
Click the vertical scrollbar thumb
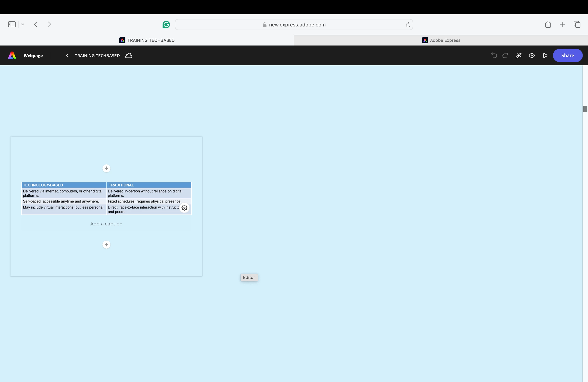coord(585,109)
